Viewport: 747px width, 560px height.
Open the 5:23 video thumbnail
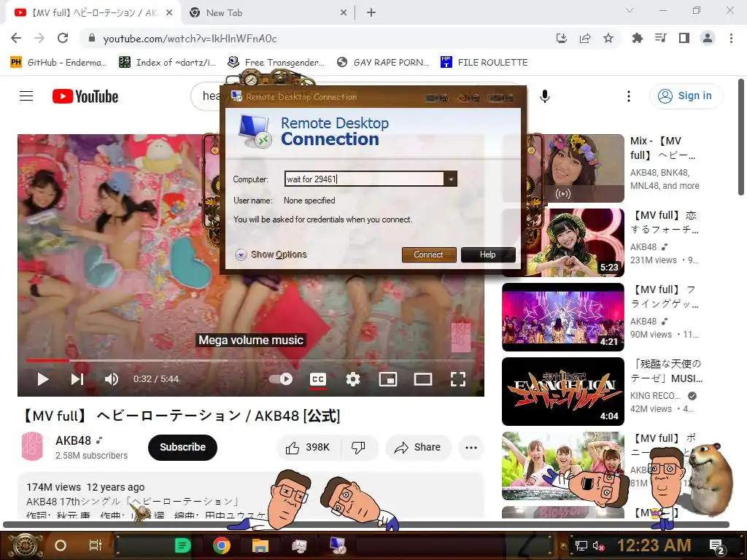click(563, 242)
